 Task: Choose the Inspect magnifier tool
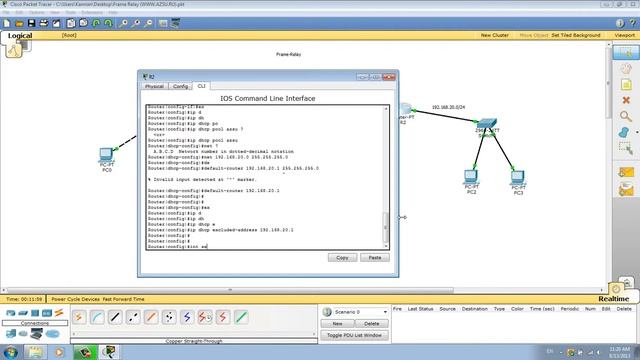pos(626,116)
